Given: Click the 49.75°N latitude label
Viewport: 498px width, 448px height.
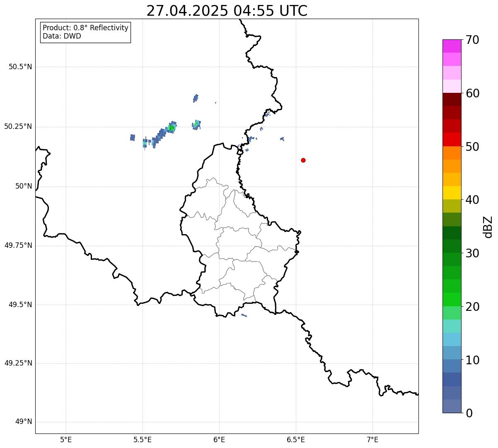Looking at the screenshot, I should pyautogui.click(x=18, y=245).
